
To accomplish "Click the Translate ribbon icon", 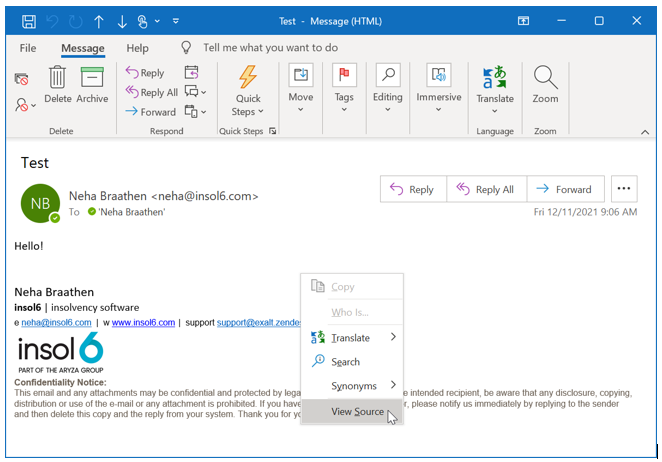I will click(x=494, y=79).
